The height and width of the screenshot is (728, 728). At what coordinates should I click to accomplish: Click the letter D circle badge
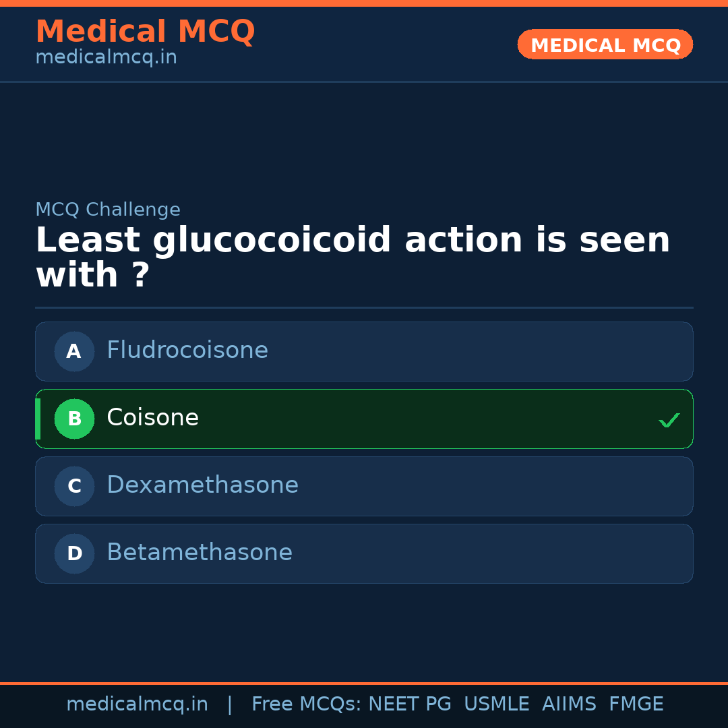tap(74, 553)
